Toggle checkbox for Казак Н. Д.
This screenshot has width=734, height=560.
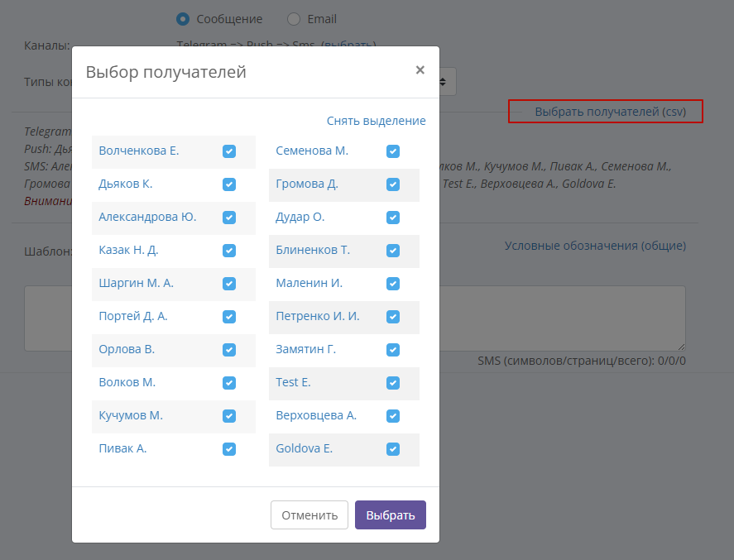(x=229, y=251)
